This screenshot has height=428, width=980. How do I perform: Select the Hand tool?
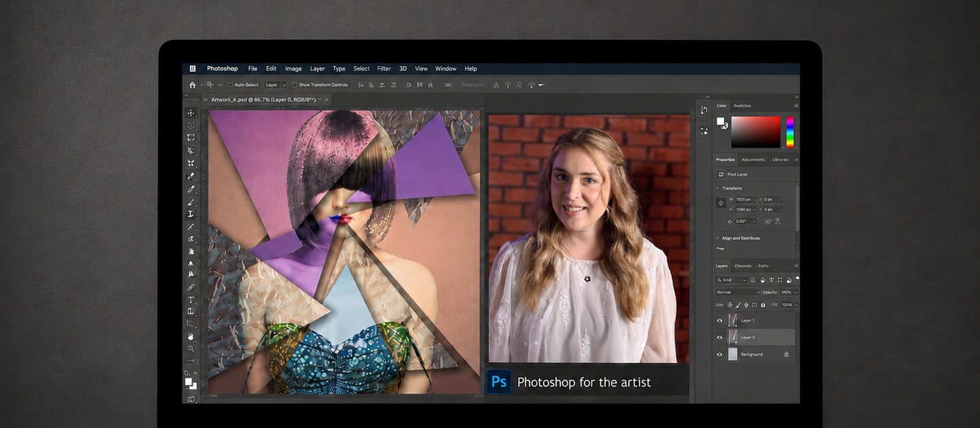[x=191, y=337]
